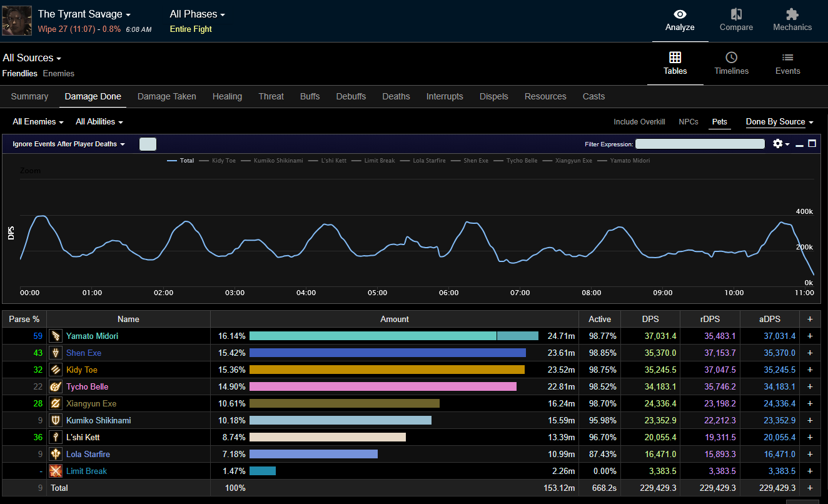Sort table by Parse % column
Viewport: 828px width, 504px height.
24,319
